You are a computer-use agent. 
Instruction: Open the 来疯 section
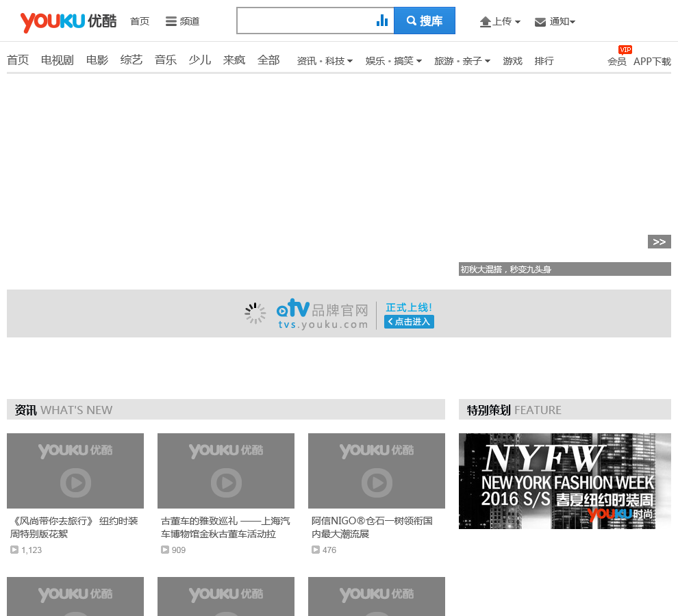click(x=234, y=60)
